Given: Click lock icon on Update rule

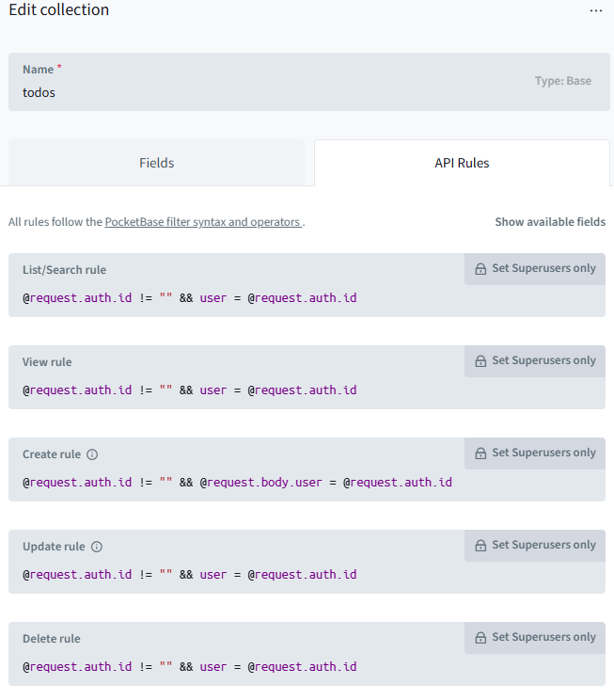Looking at the screenshot, I should coord(480,546).
